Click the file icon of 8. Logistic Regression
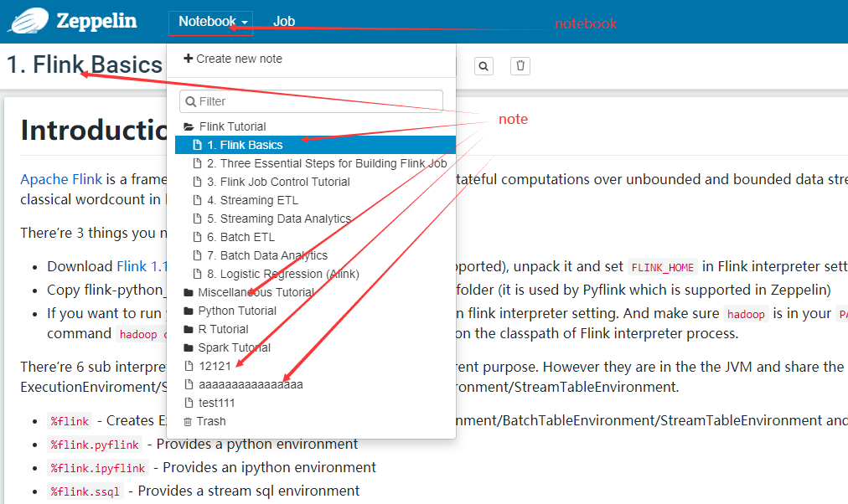This screenshot has width=848, height=504. click(x=198, y=274)
